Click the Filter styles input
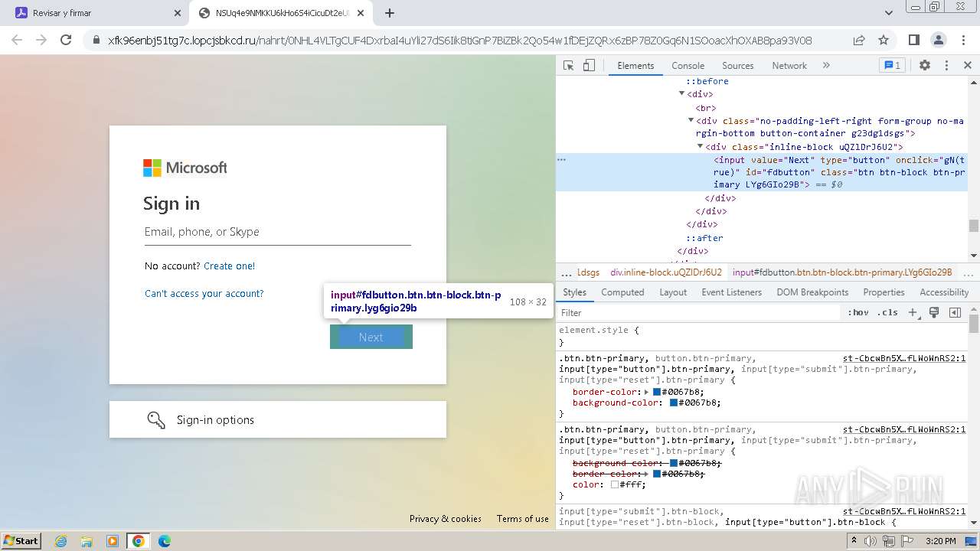The image size is (980, 551). tap(699, 312)
